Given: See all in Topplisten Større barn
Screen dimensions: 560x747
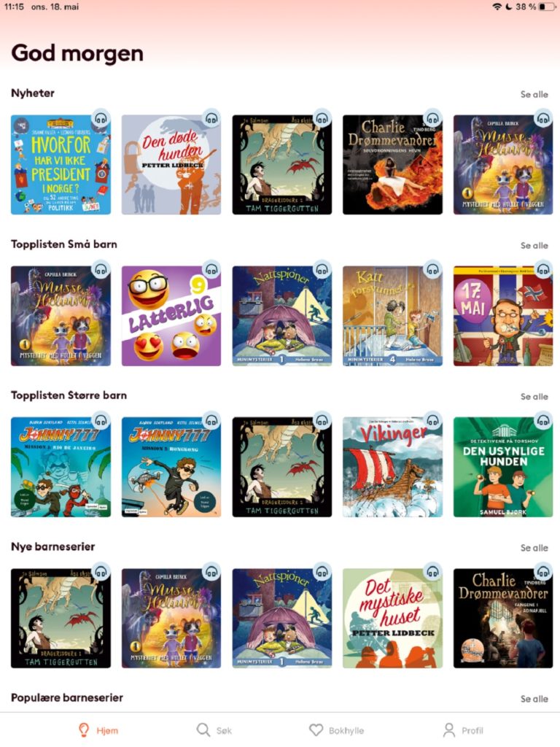Looking at the screenshot, I should pyautogui.click(x=534, y=396).
